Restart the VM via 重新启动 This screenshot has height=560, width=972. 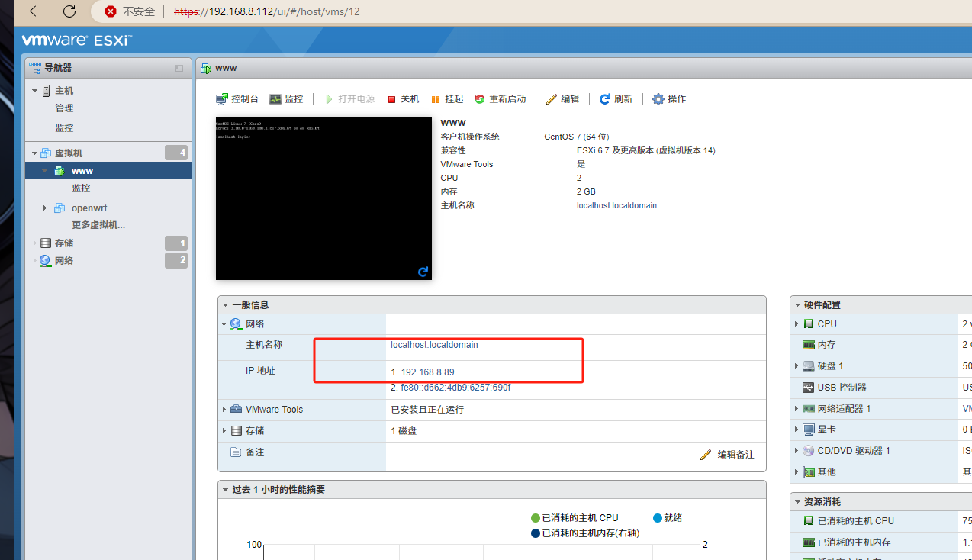click(500, 99)
